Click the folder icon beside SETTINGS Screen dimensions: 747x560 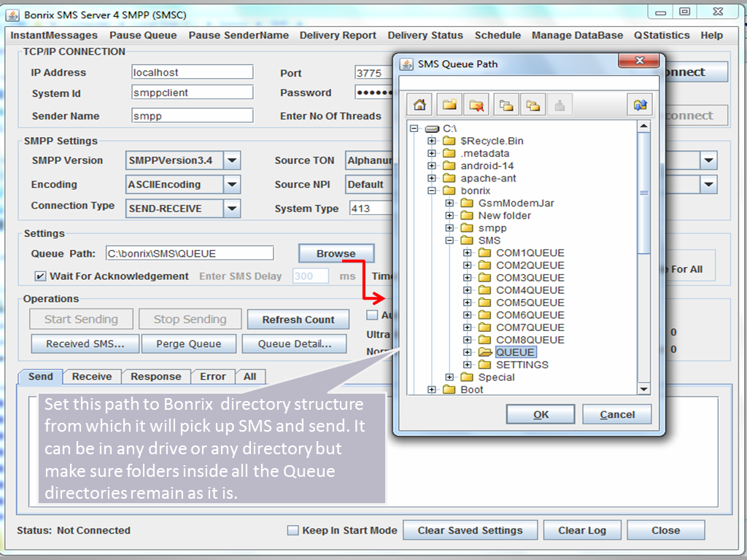coord(484,365)
